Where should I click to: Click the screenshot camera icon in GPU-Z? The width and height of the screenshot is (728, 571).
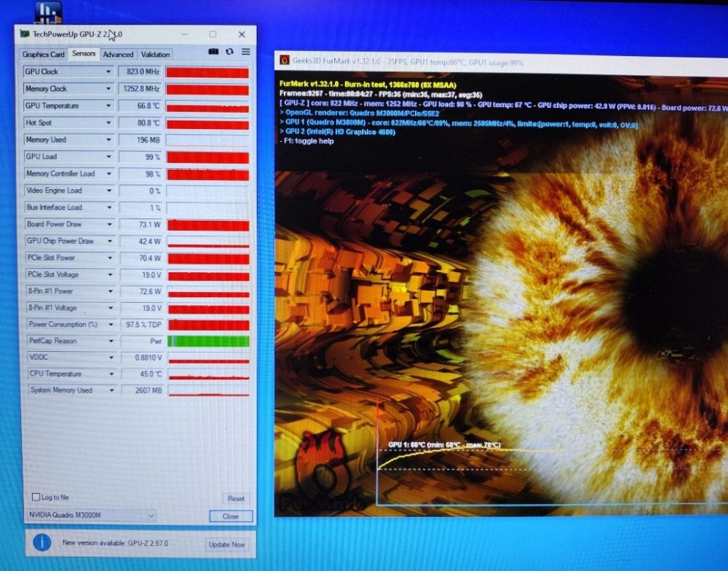coord(213,52)
